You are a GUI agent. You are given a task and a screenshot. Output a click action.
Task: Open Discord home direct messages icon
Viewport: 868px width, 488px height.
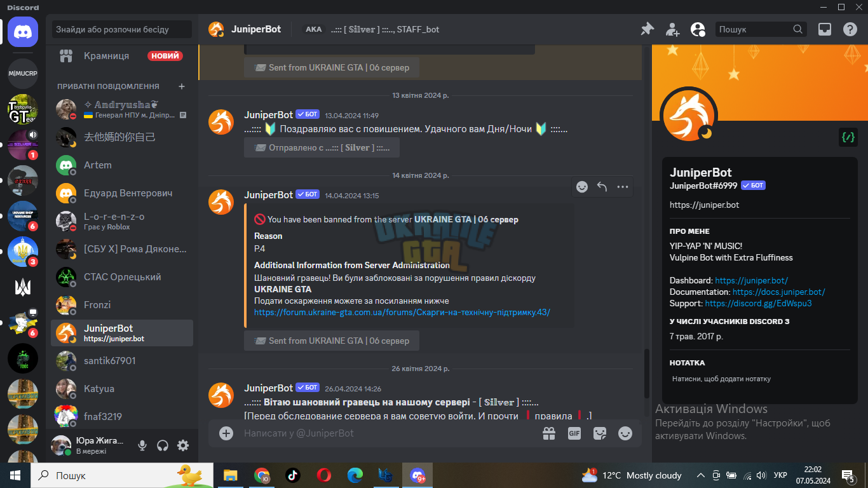click(x=23, y=30)
